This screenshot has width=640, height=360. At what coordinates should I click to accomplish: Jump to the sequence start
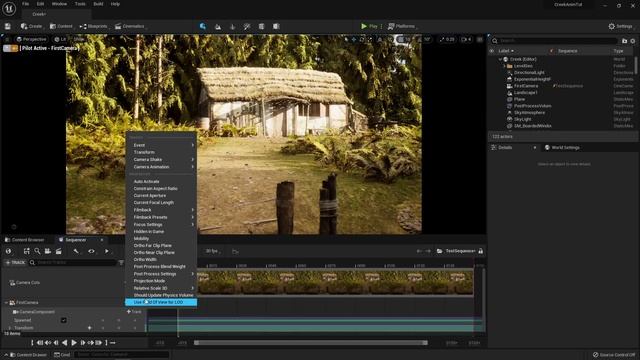pyautogui.click(x=40, y=343)
